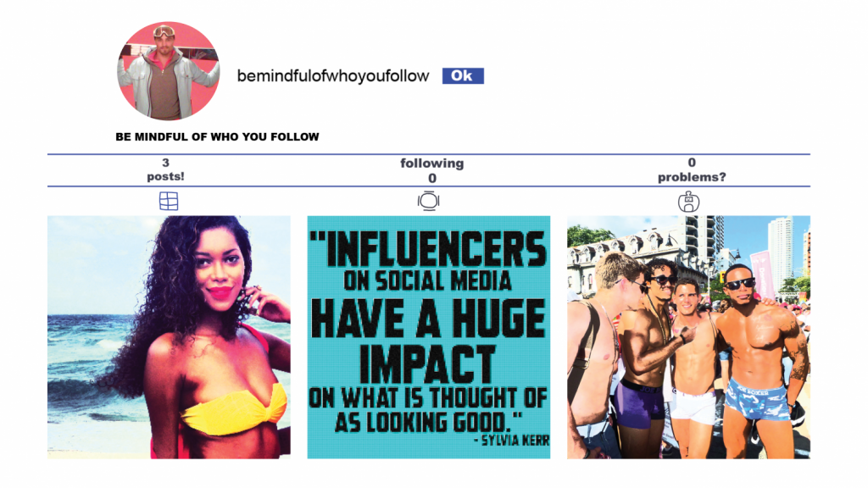
Task: Open the tagged photos icon
Action: (x=688, y=202)
